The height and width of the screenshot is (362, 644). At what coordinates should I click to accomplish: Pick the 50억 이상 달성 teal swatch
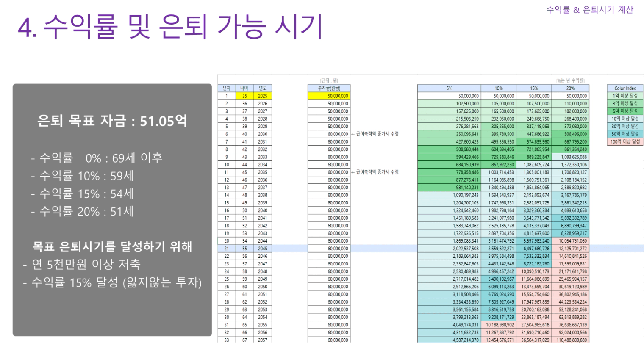coord(625,134)
